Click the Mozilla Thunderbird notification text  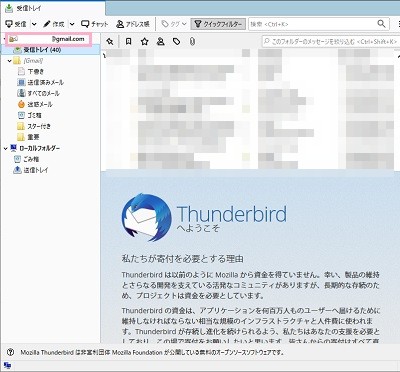click(x=152, y=352)
